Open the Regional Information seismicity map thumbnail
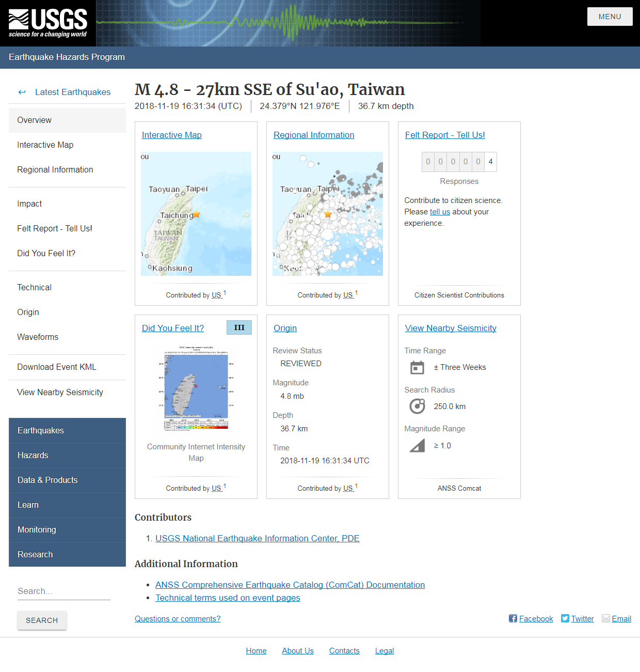640x672 pixels. (328, 214)
